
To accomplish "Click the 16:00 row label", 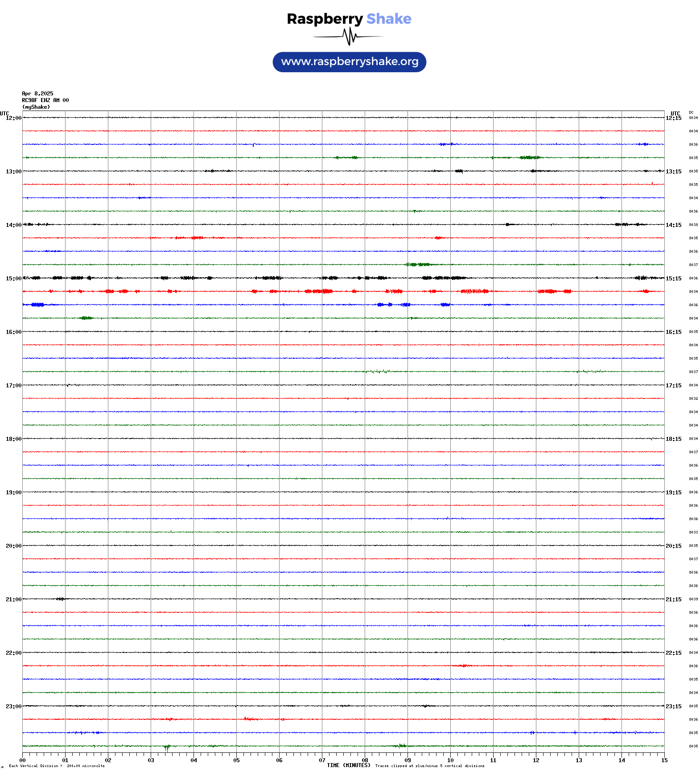I will click(13, 332).
